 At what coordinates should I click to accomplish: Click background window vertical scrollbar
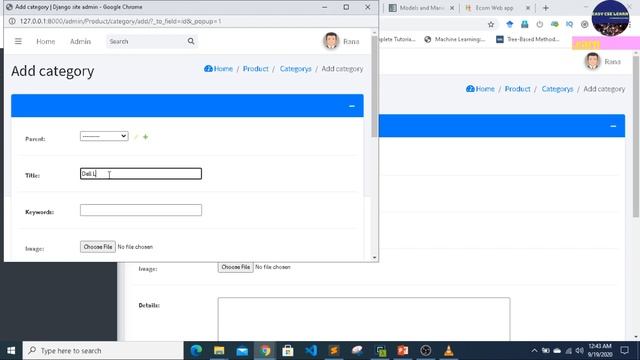click(x=636, y=137)
